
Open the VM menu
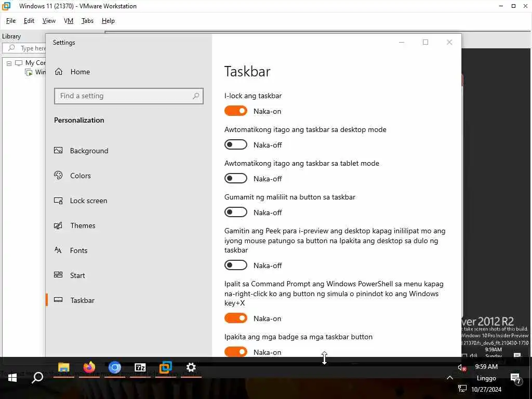tap(69, 21)
